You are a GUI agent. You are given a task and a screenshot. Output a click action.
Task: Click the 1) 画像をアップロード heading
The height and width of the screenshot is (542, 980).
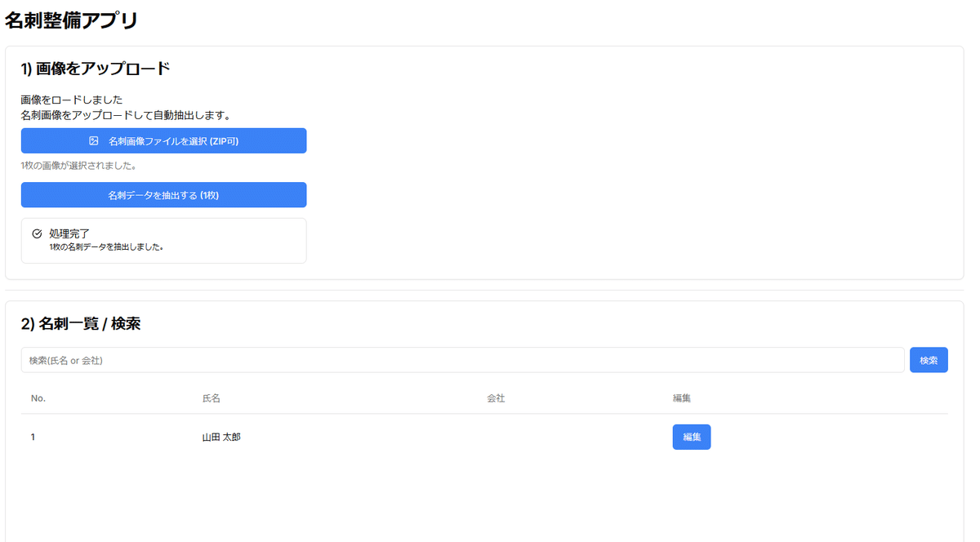coord(96,69)
